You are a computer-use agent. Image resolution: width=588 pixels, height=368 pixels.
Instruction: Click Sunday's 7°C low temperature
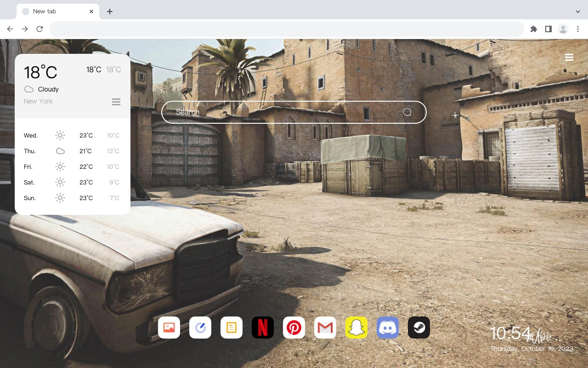[x=114, y=198]
